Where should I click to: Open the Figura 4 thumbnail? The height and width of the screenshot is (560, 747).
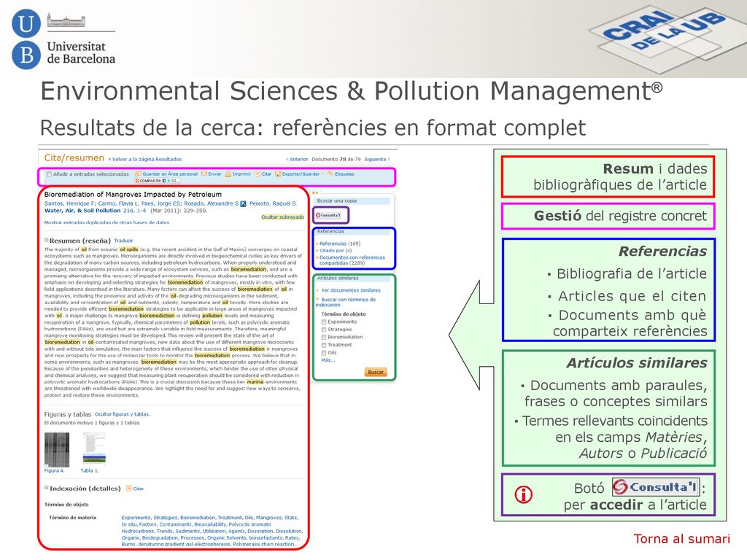coord(57,449)
